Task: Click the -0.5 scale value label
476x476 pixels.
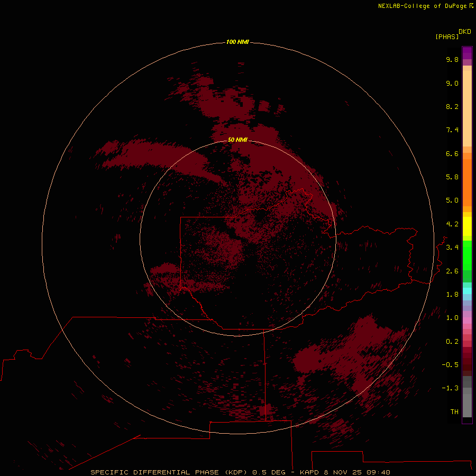Action: (450, 365)
